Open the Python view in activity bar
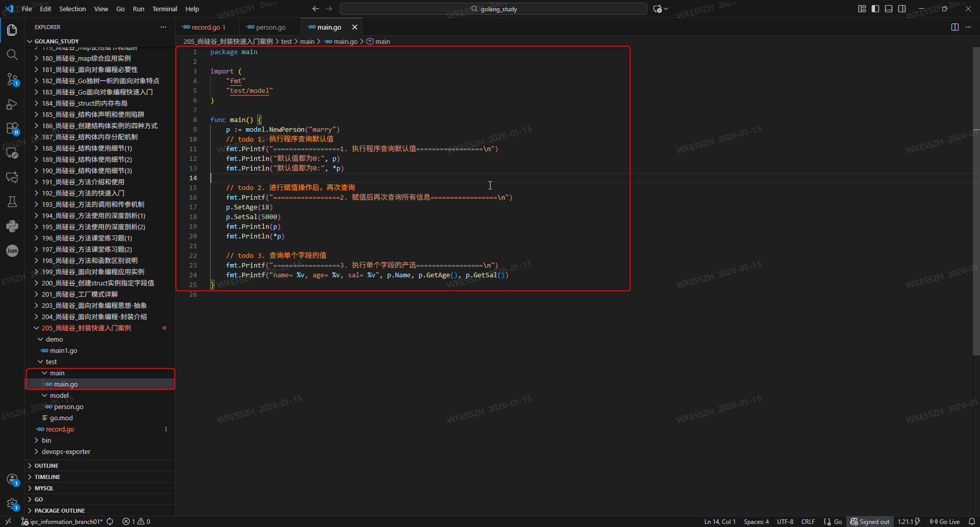The height and width of the screenshot is (527, 980). 12,226
